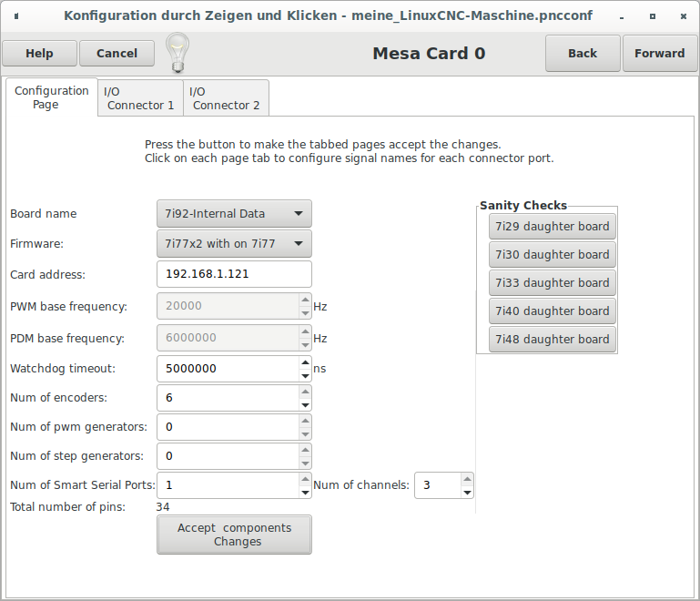Click the Card address field

pyautogui.click(x=234, y=274)
